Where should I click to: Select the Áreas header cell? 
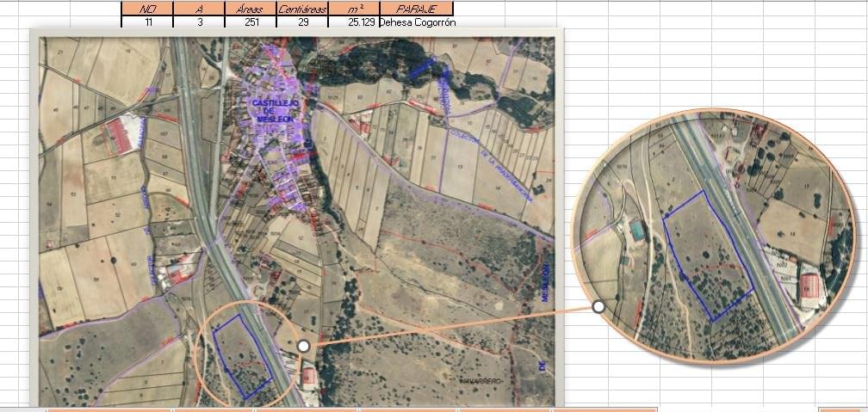[251, 9]
